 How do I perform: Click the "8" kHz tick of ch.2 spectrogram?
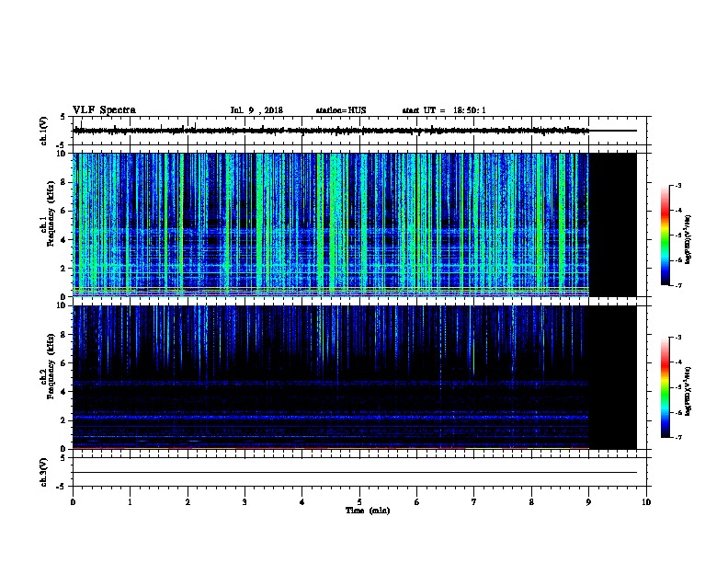tap(63, 335)
